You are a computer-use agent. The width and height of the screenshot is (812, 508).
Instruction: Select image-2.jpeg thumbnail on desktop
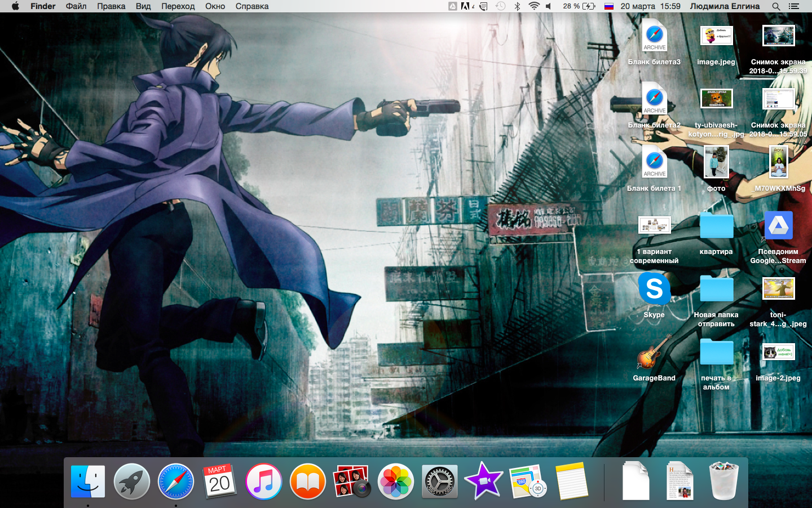click(778, 352)
